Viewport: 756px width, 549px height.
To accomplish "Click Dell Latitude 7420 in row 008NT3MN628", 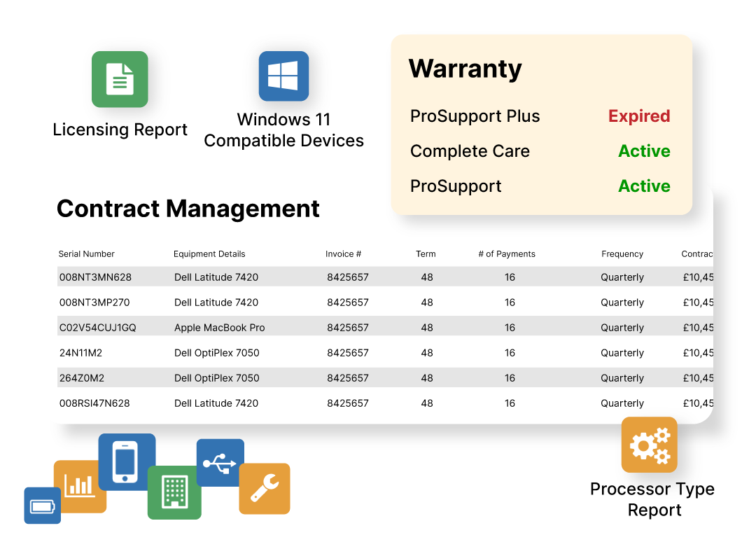I will coord(216,277).
